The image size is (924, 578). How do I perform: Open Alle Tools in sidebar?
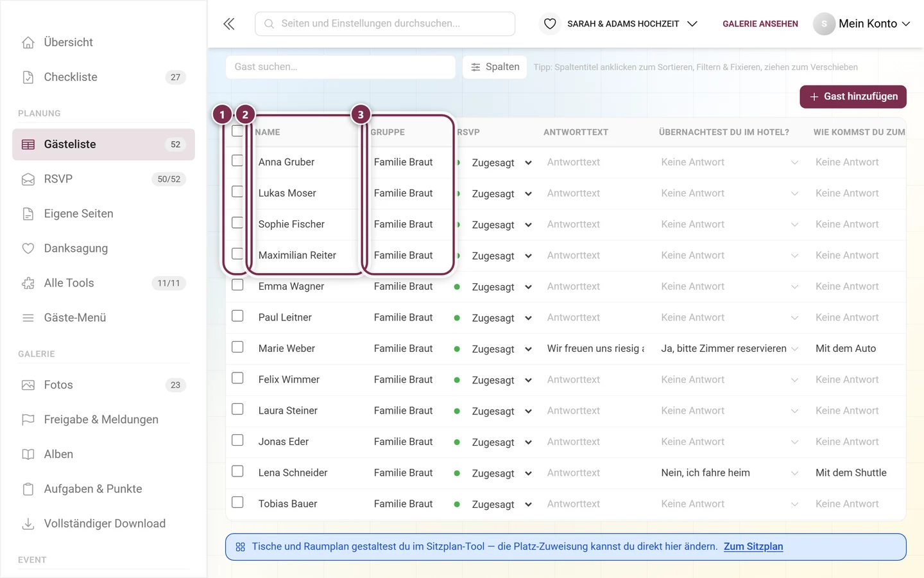pos(103,283)
